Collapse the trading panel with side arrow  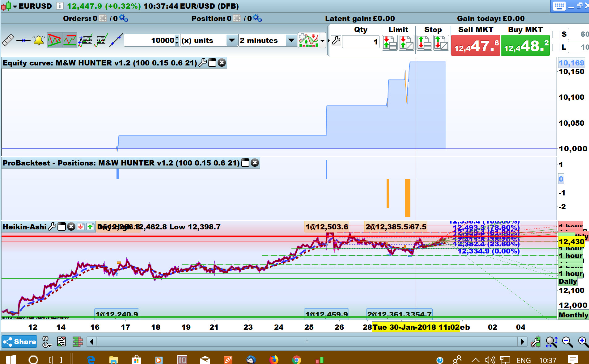coord(328,40)
